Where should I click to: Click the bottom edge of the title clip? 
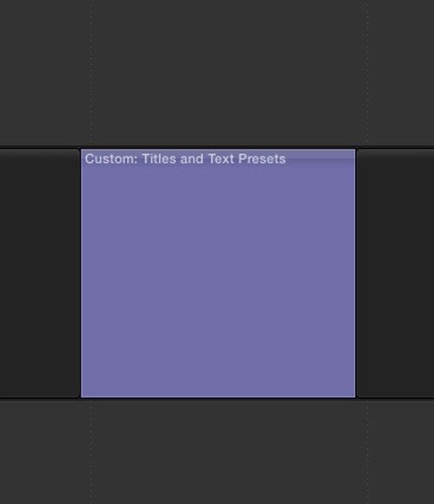218,397
